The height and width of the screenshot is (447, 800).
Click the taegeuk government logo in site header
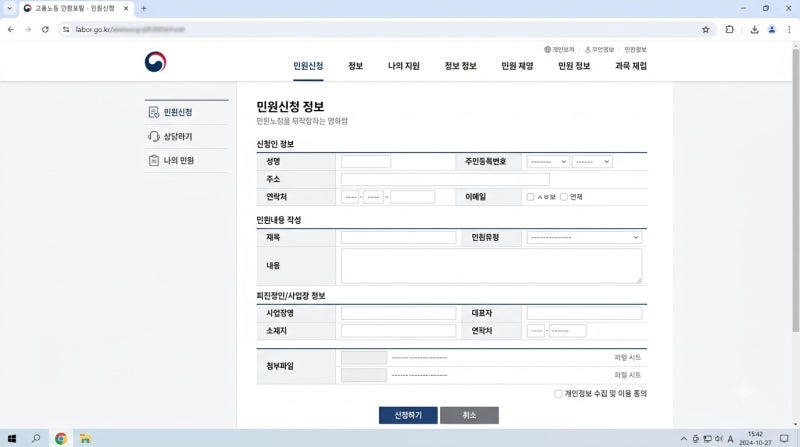click(x=155, y=62)
